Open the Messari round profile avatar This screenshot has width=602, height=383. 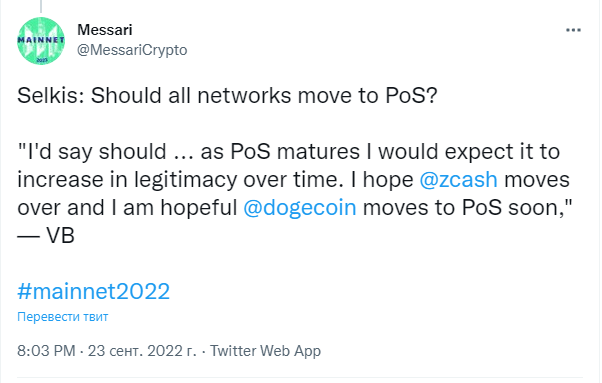[x=41, y=41]
